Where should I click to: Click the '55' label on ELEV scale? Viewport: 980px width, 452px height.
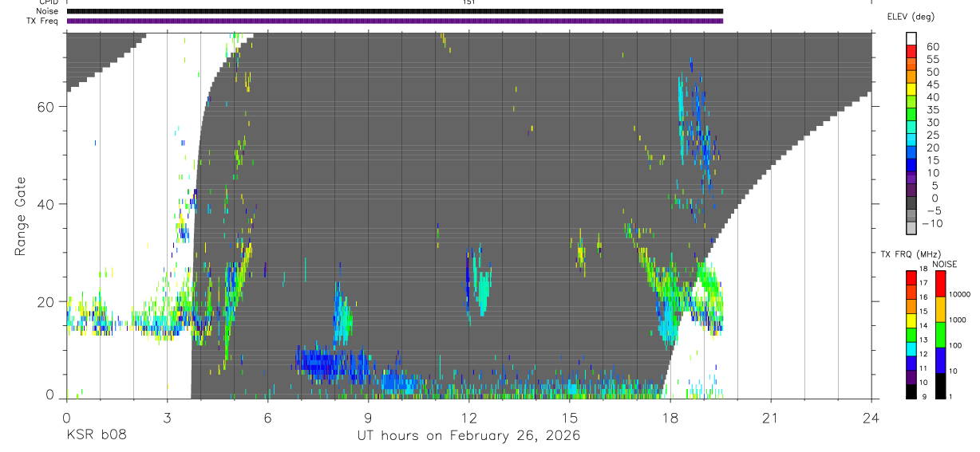tap(932, 60)
